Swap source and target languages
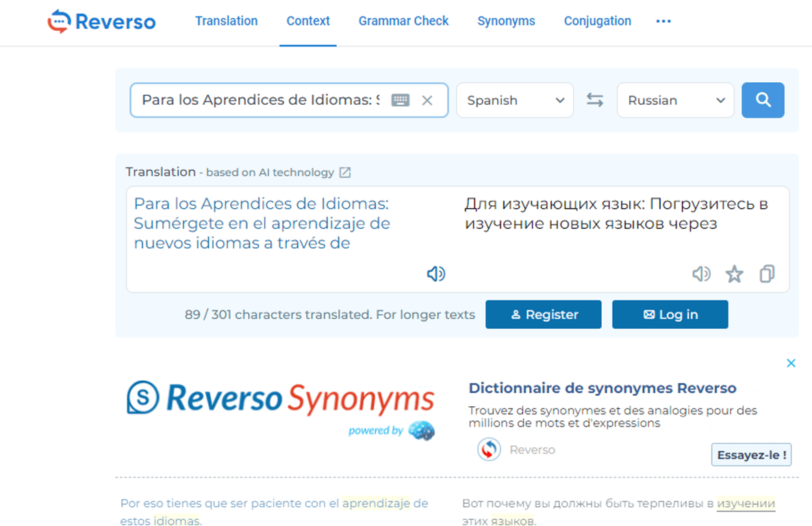This screenshot has height=526, width=812. pos(595,99)
